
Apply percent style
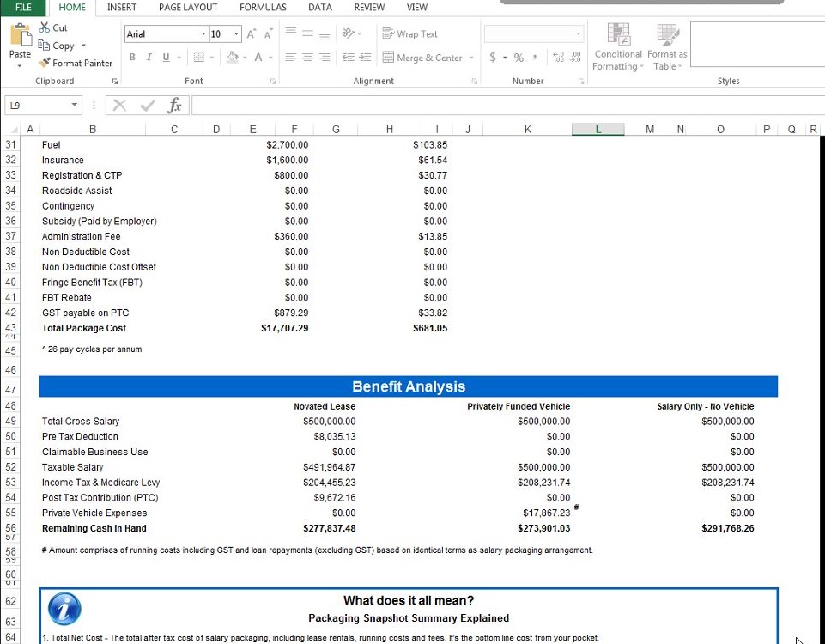[519, 58]
